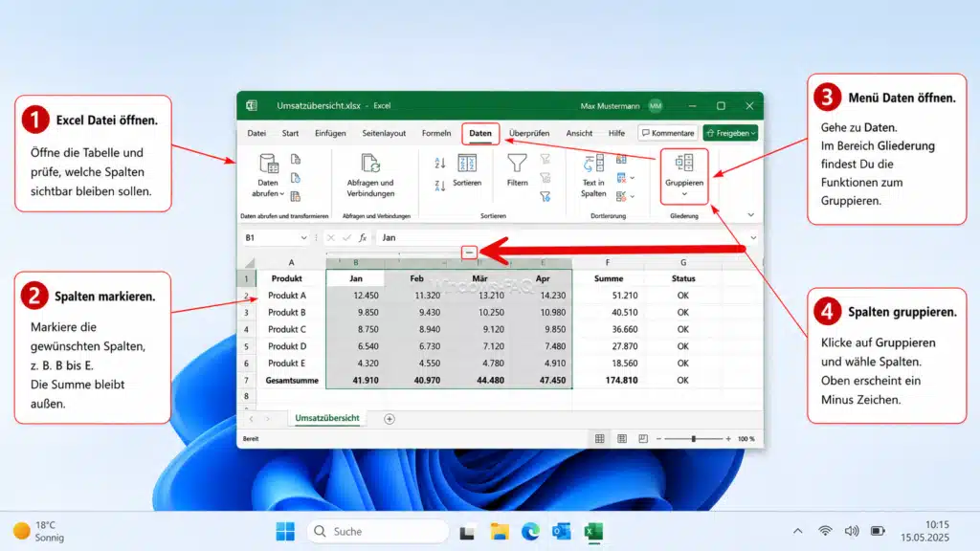
Task: Click the taskbar Suche search box
Action: point(378,531)
